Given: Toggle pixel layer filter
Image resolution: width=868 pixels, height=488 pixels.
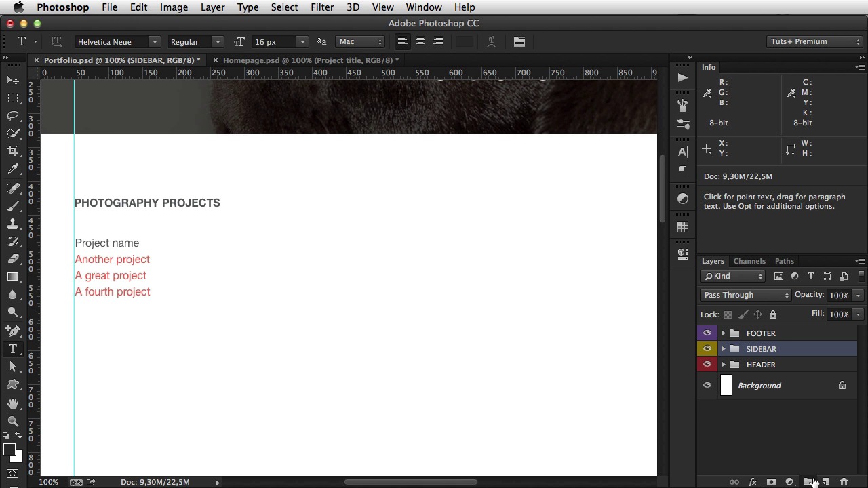Looking at the screenshot, I should coord(778,277).
